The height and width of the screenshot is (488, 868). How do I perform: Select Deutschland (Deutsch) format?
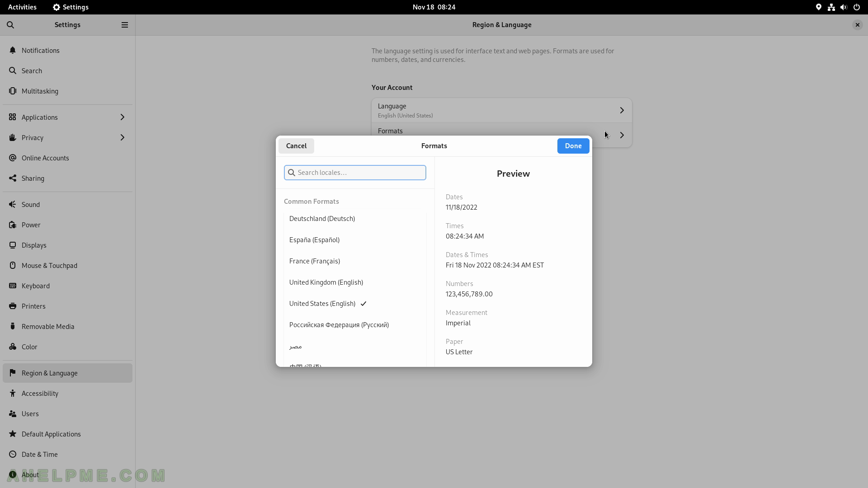pyautogui.click(x=355, y=219)
